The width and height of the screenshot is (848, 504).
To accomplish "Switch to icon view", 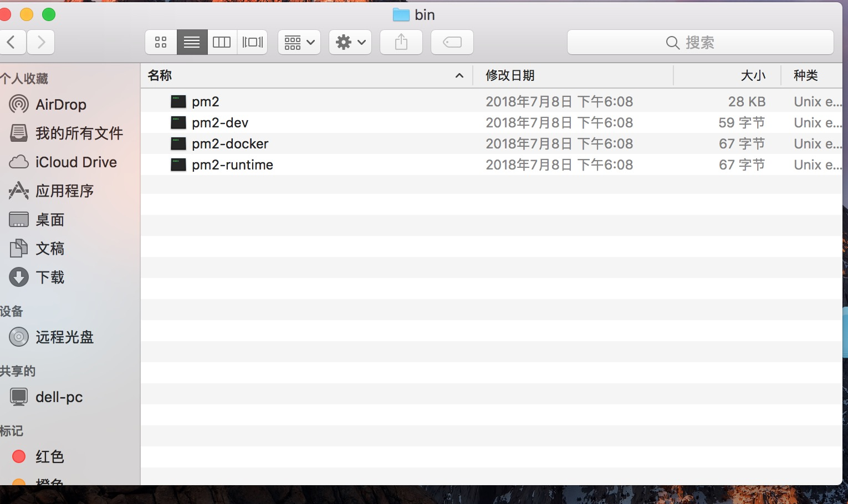I will (x=161, y=42).
